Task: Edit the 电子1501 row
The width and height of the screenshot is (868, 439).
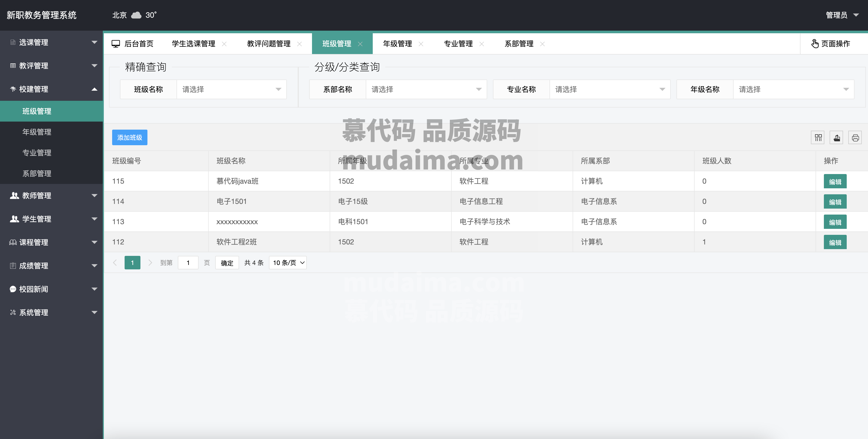Action: point(835,202)
